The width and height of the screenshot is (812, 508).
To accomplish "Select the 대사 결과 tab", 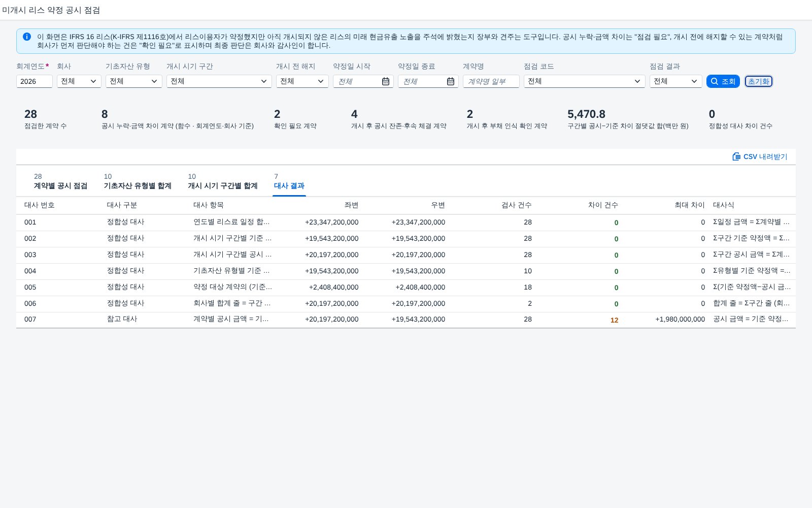I will [289, 181].
